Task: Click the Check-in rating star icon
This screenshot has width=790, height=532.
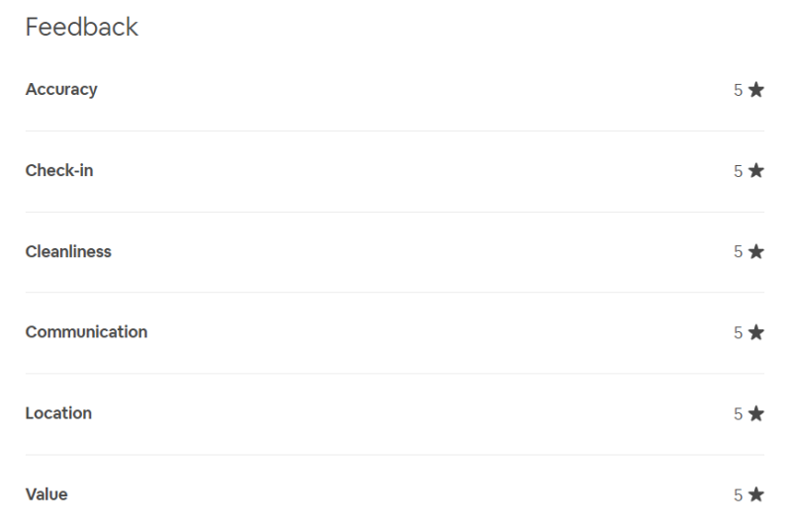Action: coord(756,171)
